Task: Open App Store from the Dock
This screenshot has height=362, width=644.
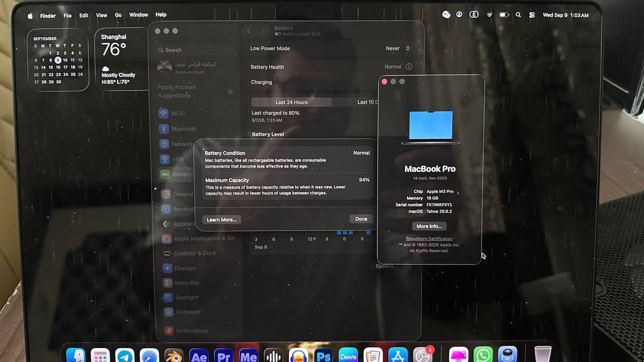Action: pyautogui.click(x=397, y=355)
